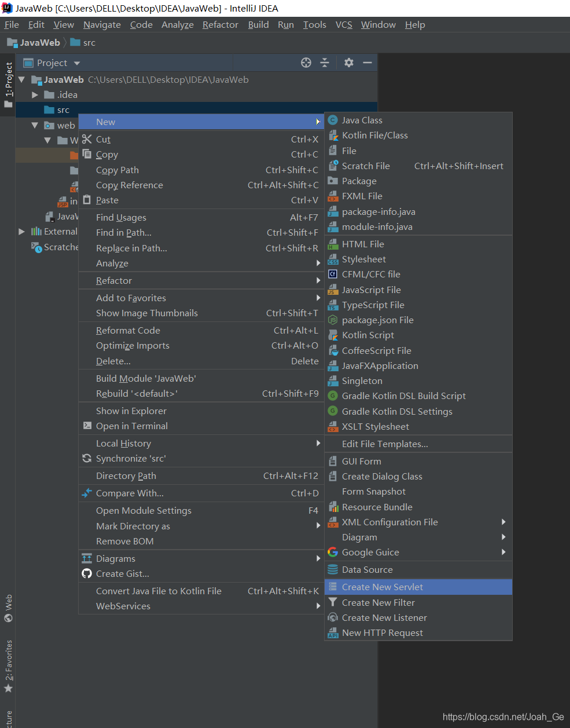
Task: Collapse the web folder node
Action: 35,125
